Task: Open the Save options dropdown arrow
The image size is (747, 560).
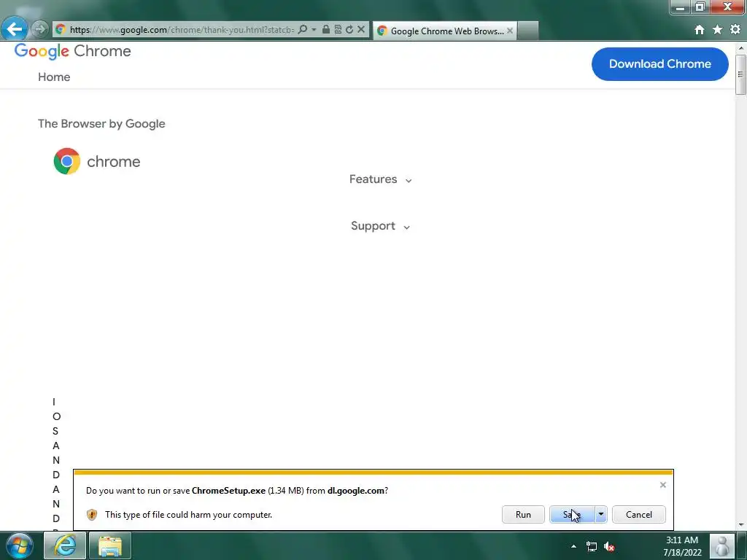Action: pos(601,515)
